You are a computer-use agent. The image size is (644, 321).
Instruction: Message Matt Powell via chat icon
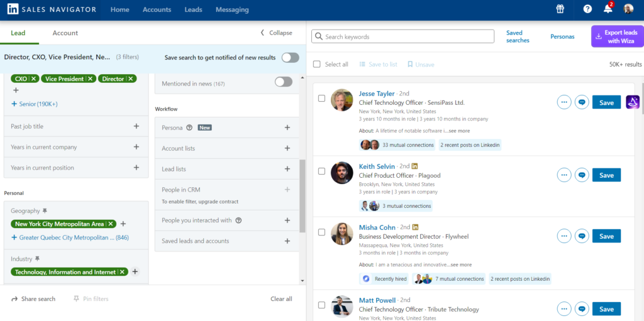pyautogui.click(x=582, y=308)
